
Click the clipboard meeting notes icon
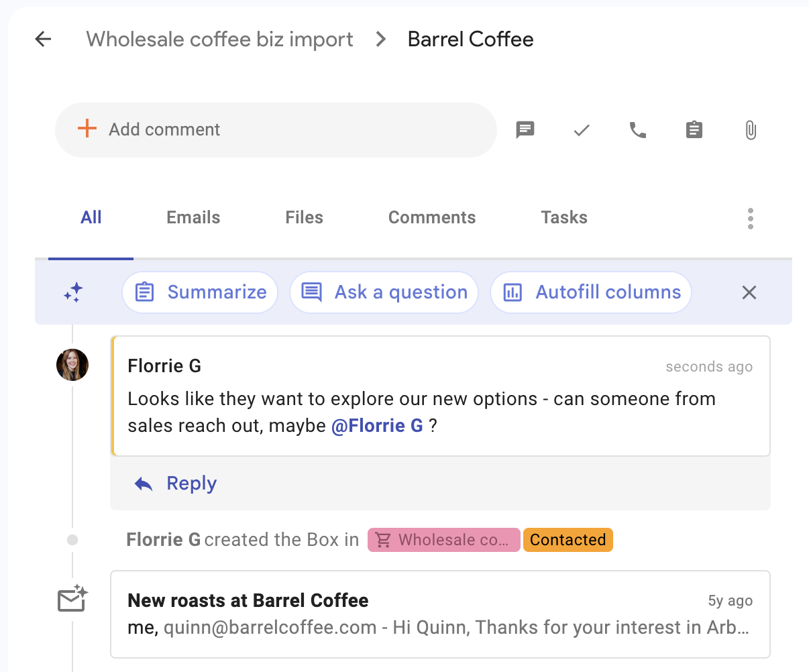click(x=694, y=129)
